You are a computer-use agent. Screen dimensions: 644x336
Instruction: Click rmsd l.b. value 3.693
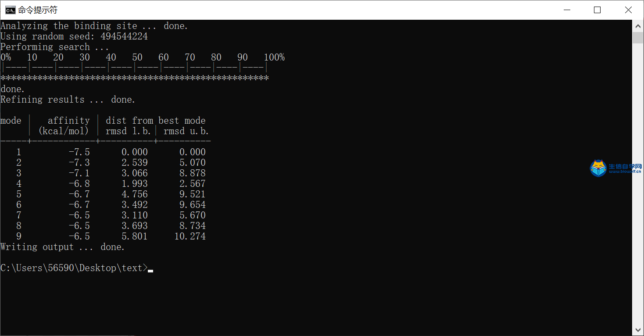coord(135,226)
